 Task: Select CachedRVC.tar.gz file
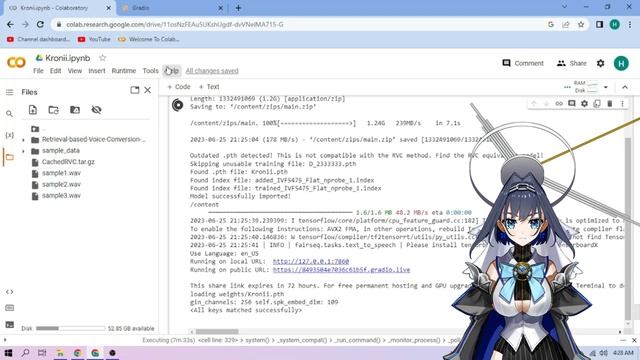click(68, 162)
